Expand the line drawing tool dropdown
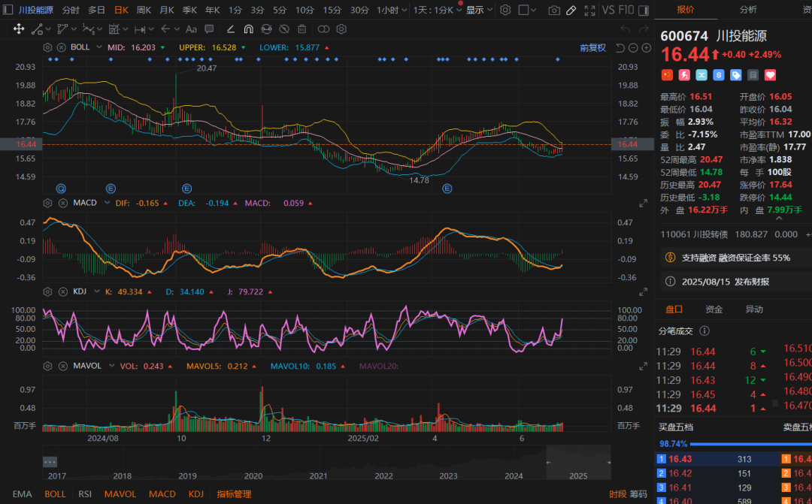Screen dimensions: 812x504 [48, 29]
